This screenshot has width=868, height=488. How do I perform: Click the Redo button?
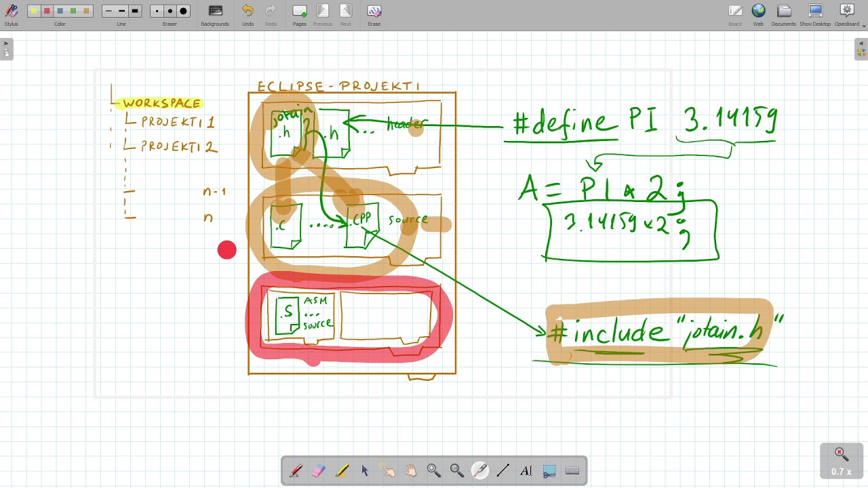tap(271, 14)
